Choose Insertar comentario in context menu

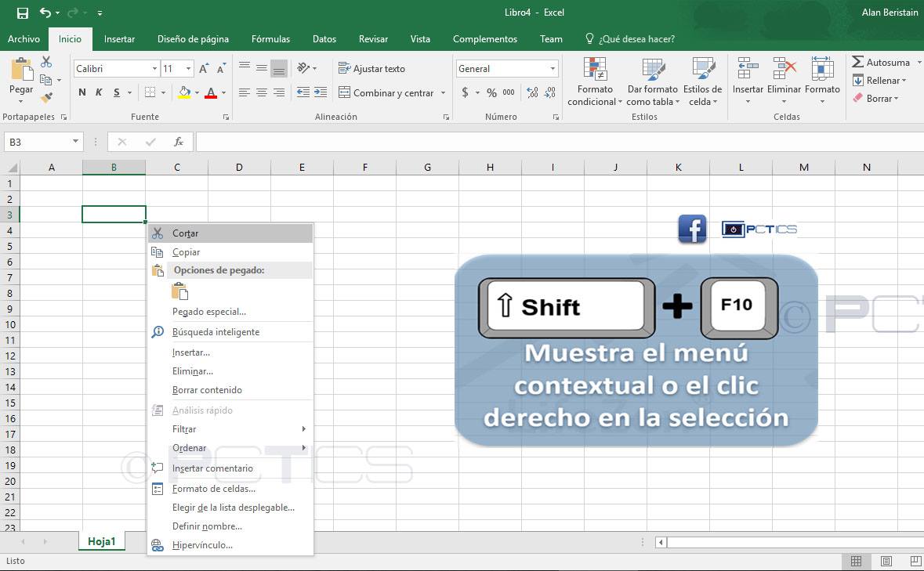coord(230,468)
